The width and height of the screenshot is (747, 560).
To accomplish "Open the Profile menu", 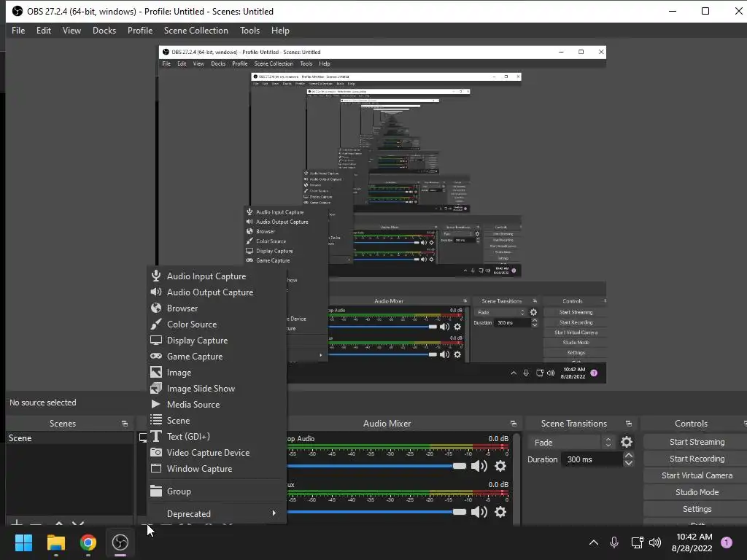I will 140,31.
